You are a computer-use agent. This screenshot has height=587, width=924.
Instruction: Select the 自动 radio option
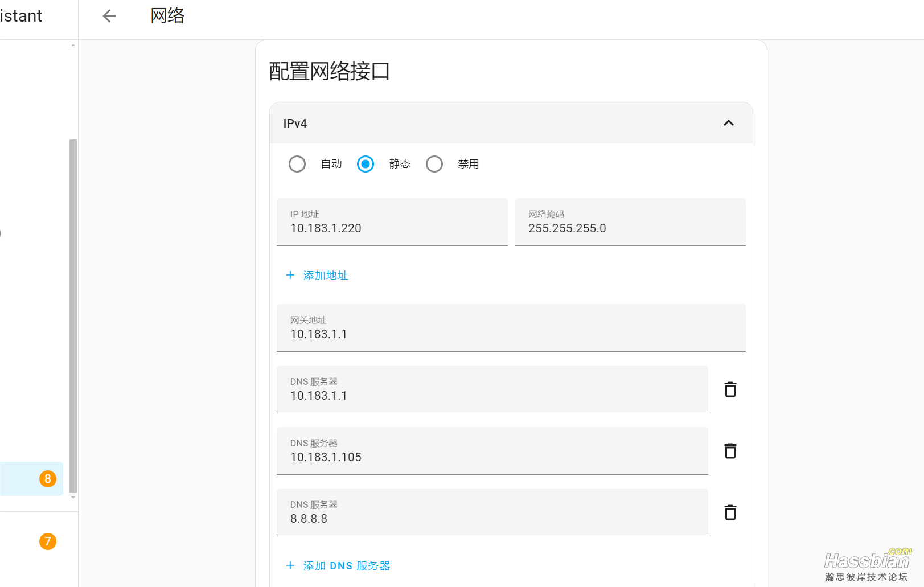(297, 164)
